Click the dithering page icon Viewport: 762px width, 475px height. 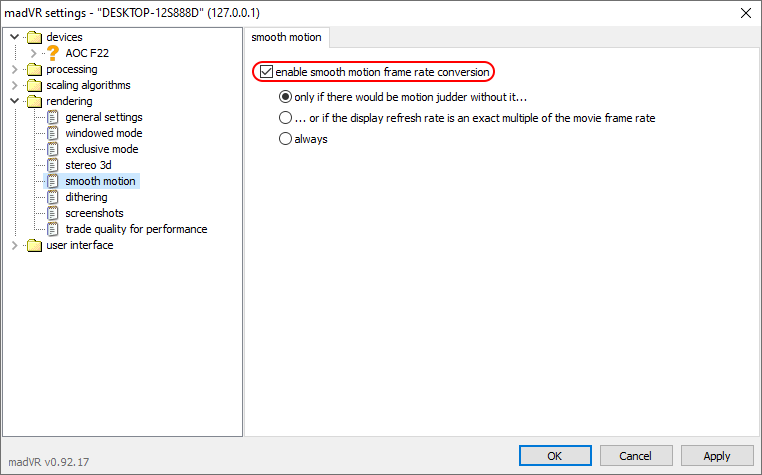52,197
